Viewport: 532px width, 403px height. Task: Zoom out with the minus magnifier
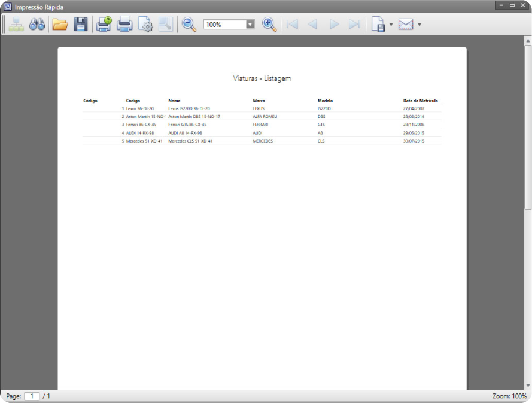[x=189, y=25]
